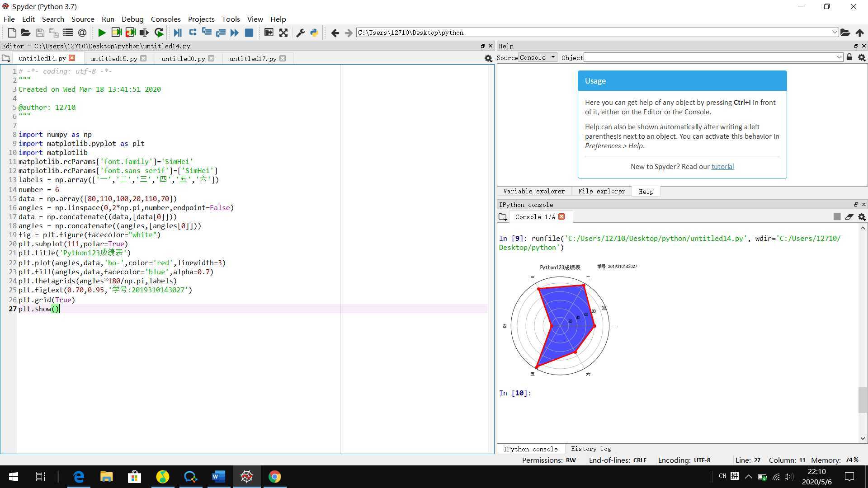
Task: Open the Source menu
Action: point(83,19)
